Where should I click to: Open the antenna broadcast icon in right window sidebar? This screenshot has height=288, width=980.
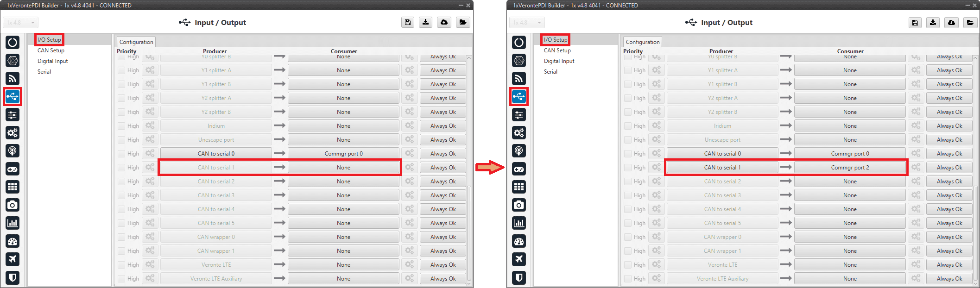pos(519,151)
